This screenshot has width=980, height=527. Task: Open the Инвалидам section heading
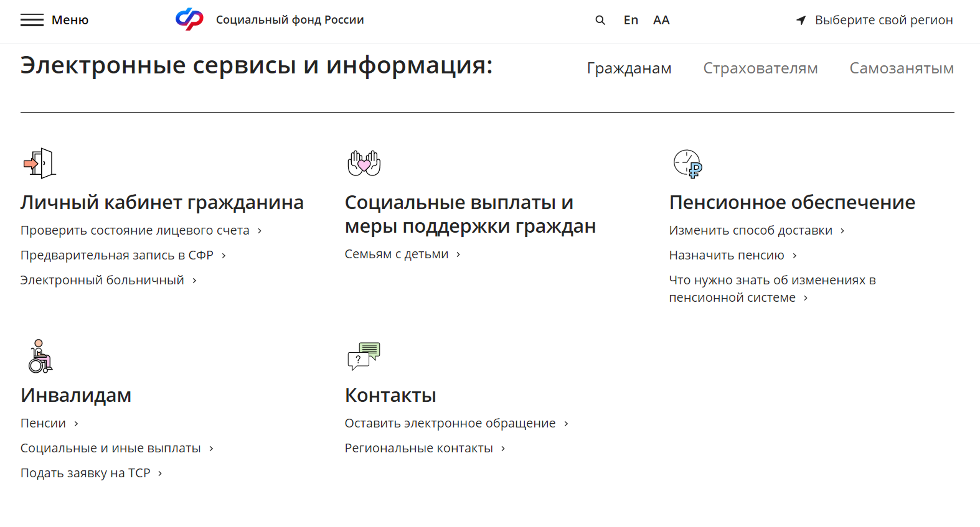[x=76, y=395]
